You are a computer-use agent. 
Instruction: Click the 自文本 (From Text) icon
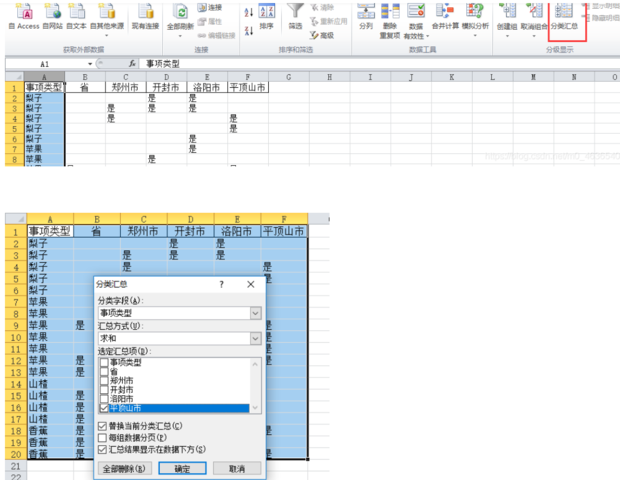coord(76,17)
